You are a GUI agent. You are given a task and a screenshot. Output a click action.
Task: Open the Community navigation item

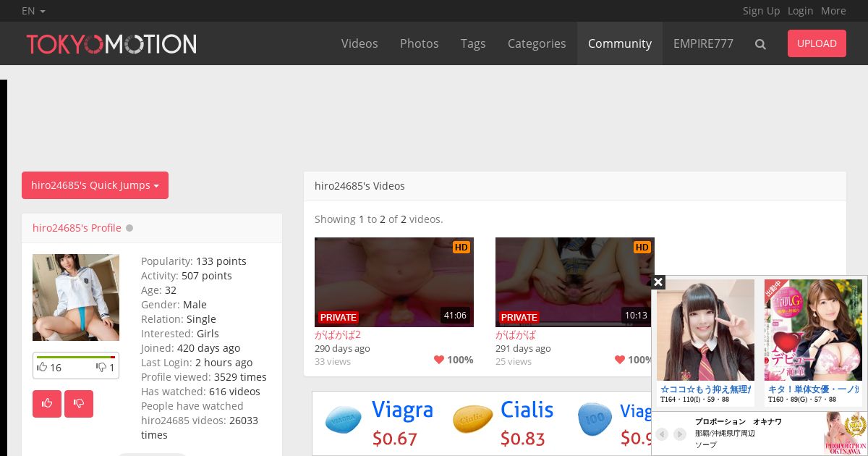(x=620, y=43)
